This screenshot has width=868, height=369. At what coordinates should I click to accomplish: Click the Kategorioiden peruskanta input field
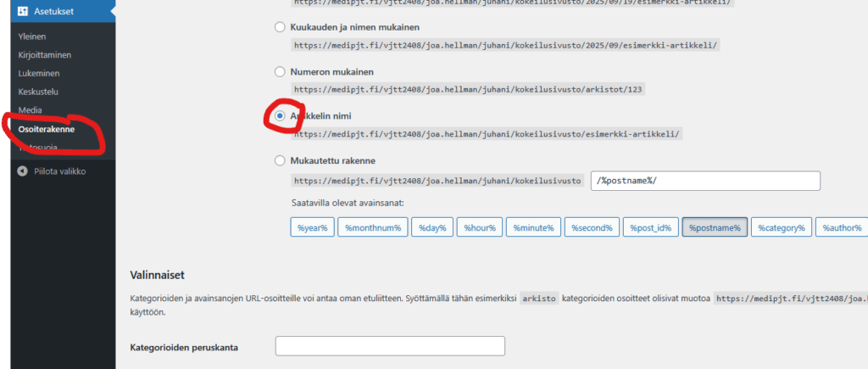point(390,346)
